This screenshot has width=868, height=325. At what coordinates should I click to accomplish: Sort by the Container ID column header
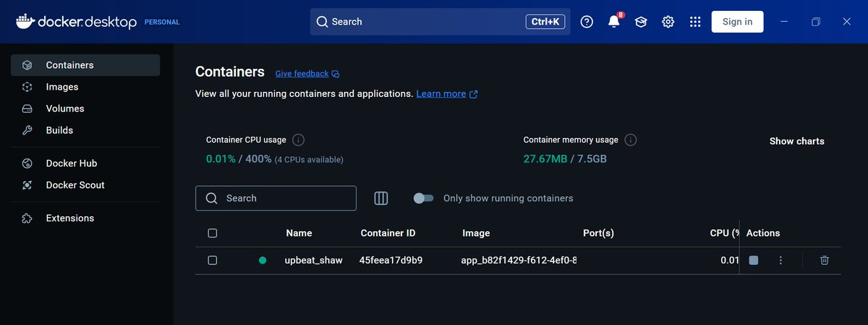388,233
